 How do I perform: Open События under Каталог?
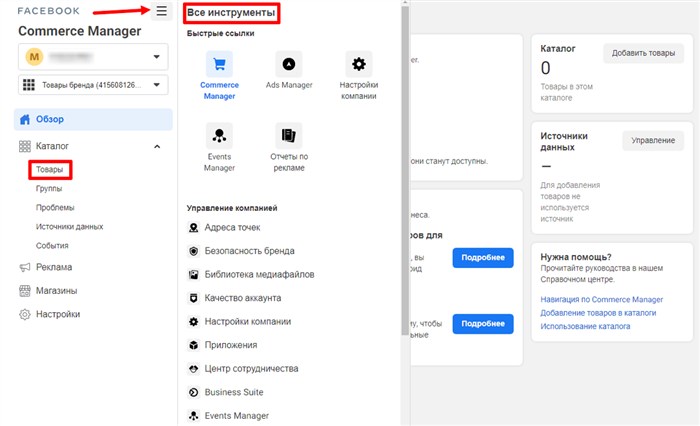pyautogui.click(x=52, y=246)
